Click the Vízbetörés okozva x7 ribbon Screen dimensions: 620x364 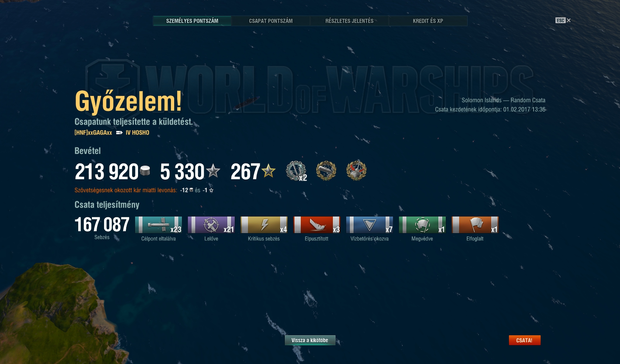(369, 225)
